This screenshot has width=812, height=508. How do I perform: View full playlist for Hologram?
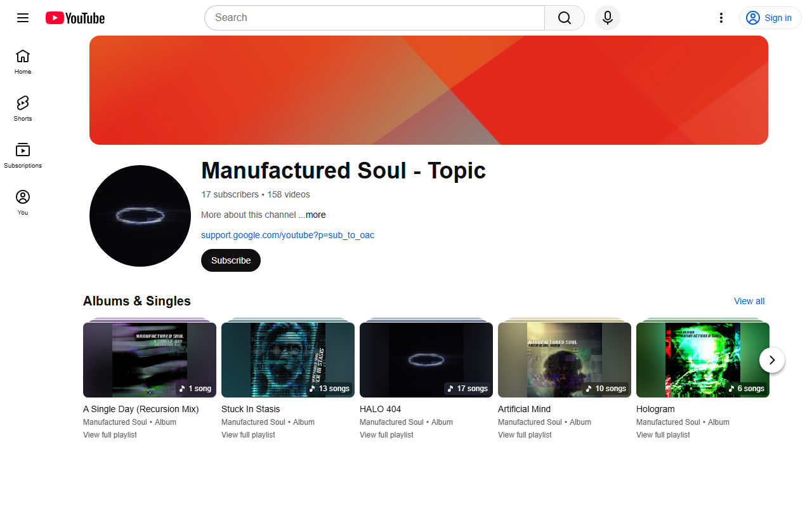coord(663,435)
